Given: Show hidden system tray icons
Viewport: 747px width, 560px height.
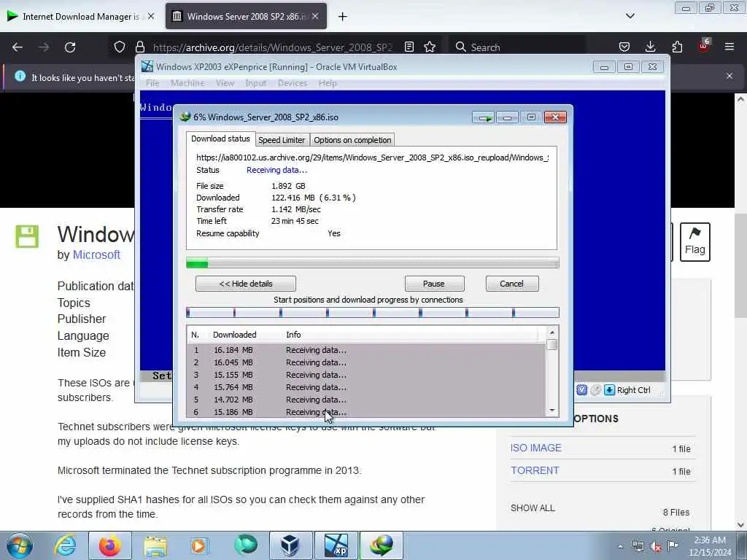Looking at the screenshot, I should click(x=620, y=546).
